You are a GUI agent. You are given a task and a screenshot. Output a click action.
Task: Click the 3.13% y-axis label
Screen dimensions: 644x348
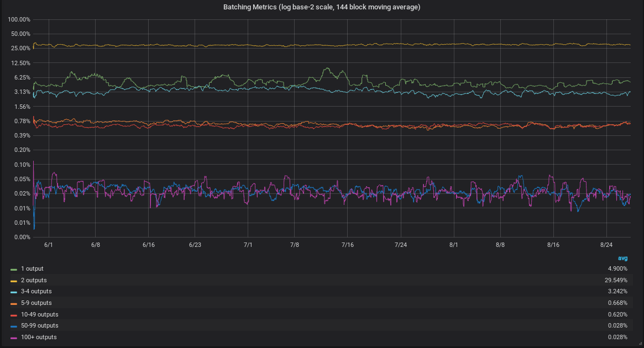tap(22, 92)
